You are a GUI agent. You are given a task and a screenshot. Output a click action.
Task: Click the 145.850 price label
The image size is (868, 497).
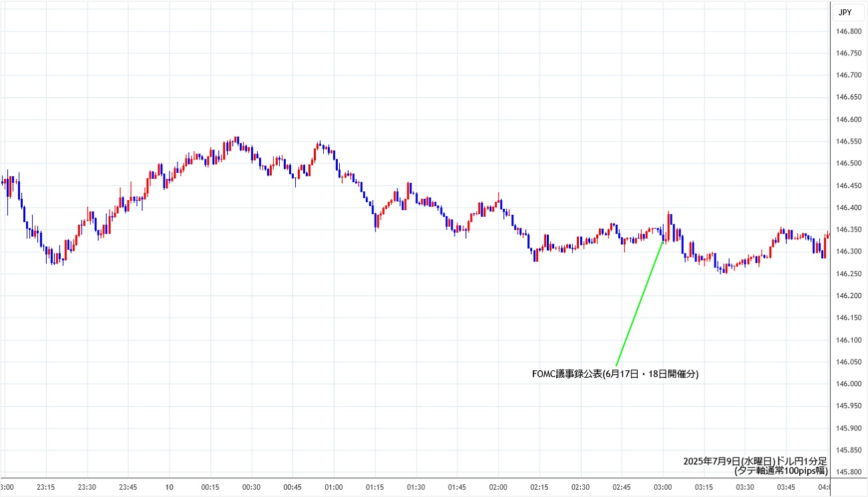tap(848, 450)
